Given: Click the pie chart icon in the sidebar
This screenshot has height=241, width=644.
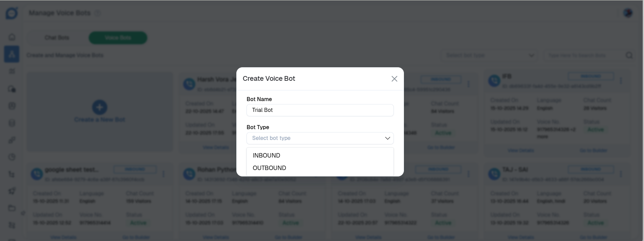Looking at the screenshot, I should pyautogui.click(x=12, y=157).
